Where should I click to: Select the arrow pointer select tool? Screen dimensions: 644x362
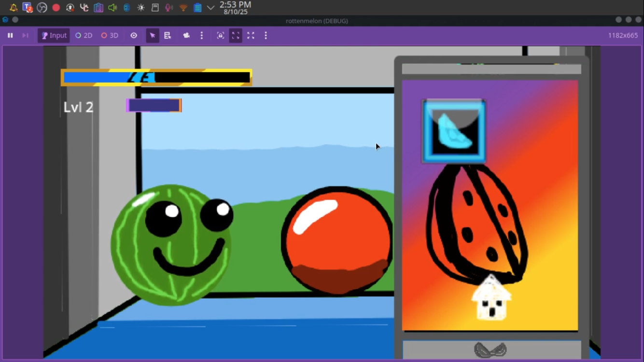pyautogui.click(x=153, y=36)
